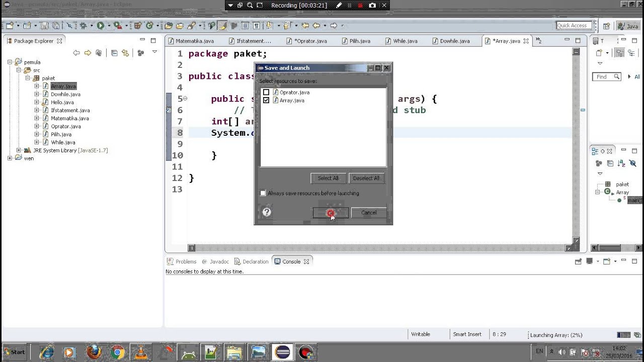
Task: Expand the wen project node
Action: (10, 158)
